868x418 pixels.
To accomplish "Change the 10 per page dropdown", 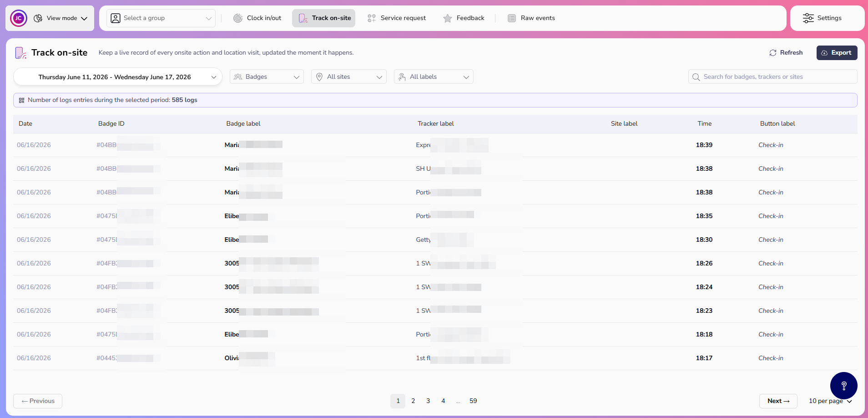I will point(830,401).
